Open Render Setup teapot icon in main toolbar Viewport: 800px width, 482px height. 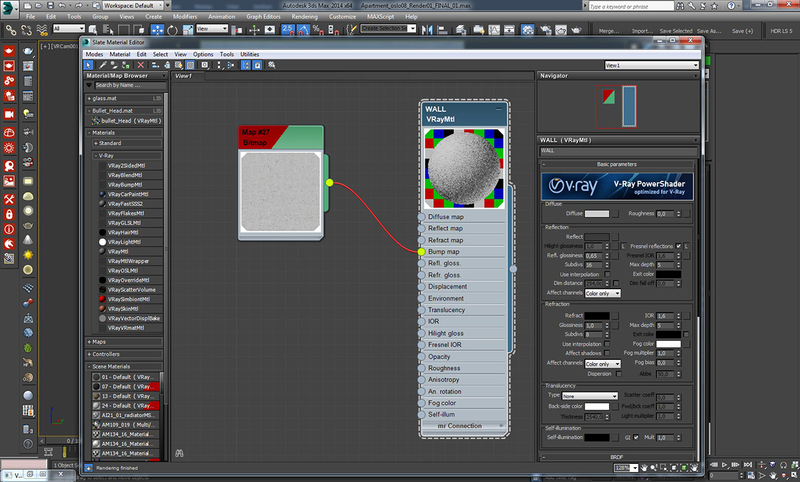(545, 30)
